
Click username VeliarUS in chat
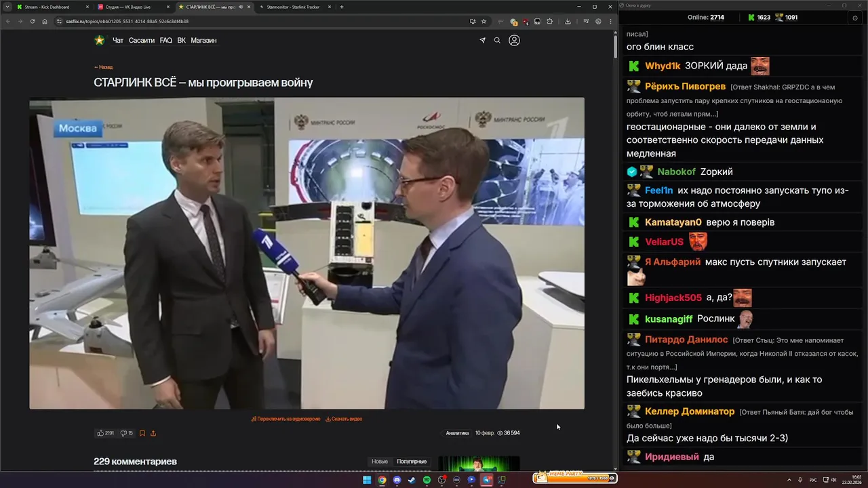pos(664,242)
